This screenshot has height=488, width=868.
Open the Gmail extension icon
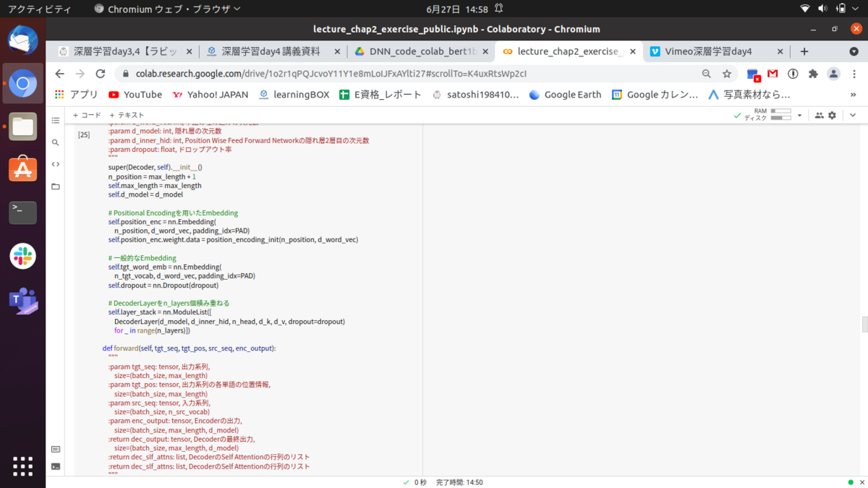click(773, 74)
